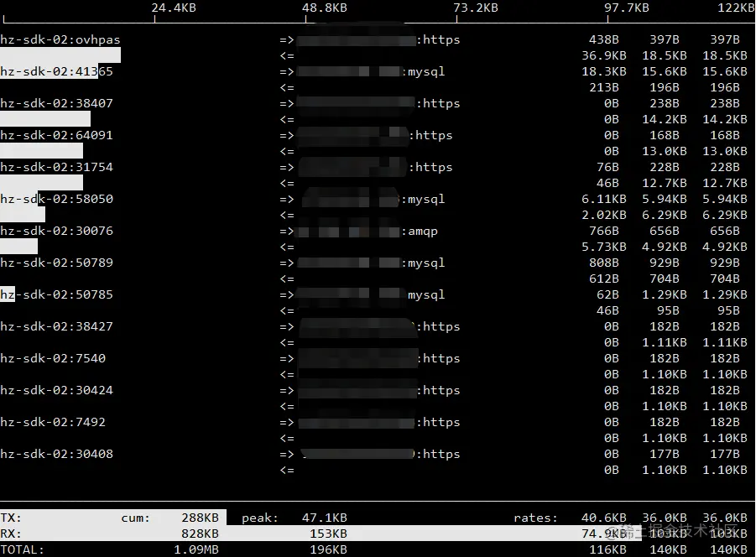Click the 213B receive value

click(x=603, y=88)
